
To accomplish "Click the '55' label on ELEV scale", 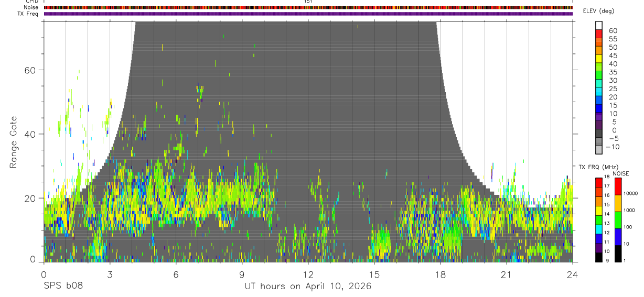I will coord(613,39).
